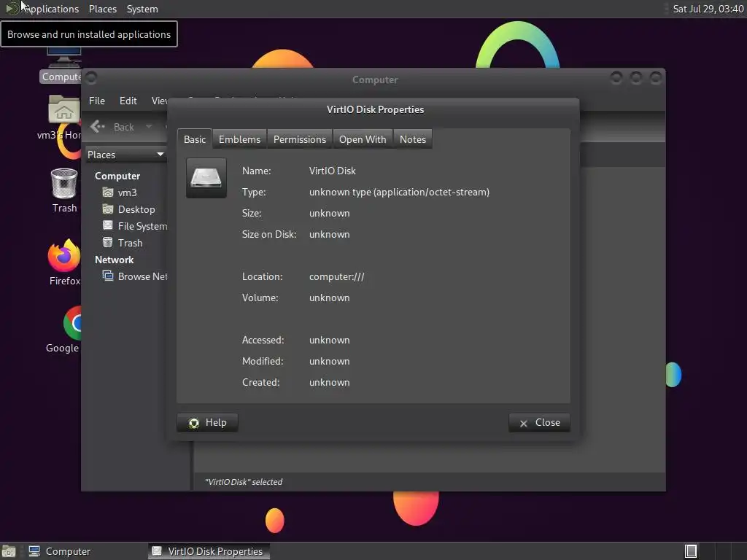Viewport: 747px width, 560px height.
Task: Click the show desktop icon in the bottom panel
Action: coord(9,551)
